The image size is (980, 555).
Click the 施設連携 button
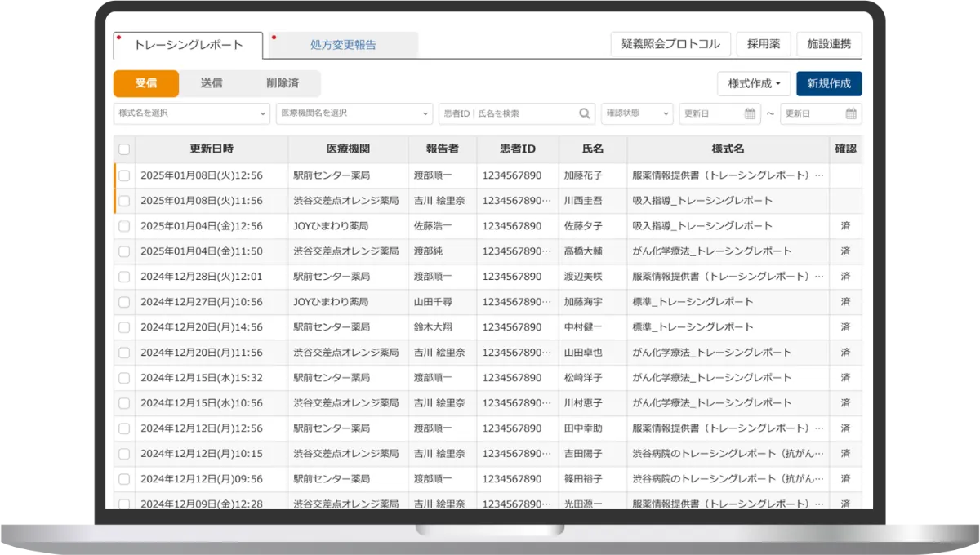tap(829, 44)
